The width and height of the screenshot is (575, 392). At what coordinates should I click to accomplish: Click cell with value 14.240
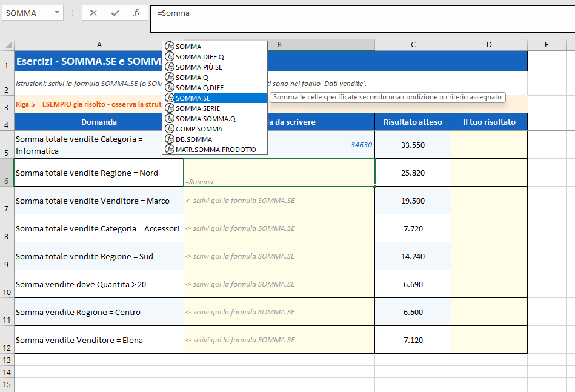413,256
